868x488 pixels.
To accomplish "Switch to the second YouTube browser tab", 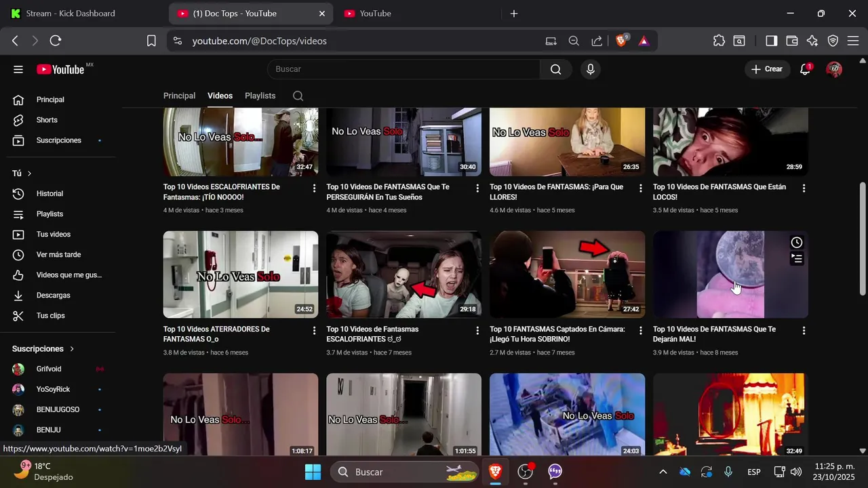I will click(x=418, y=14).
